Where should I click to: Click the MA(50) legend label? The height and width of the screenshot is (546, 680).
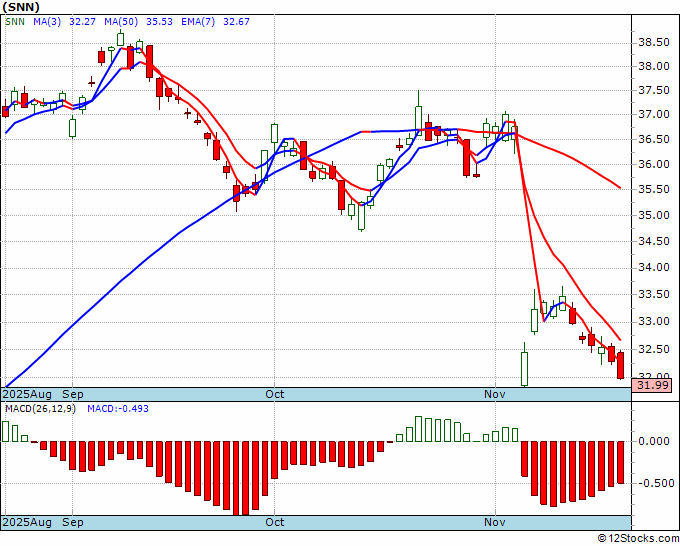pyautogui.click(x=120, y=22)
